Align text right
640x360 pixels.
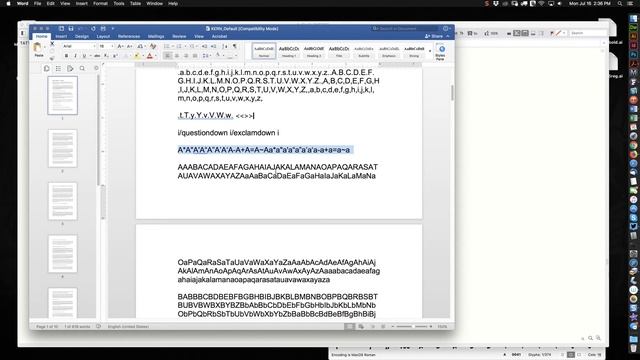point(186,56)
